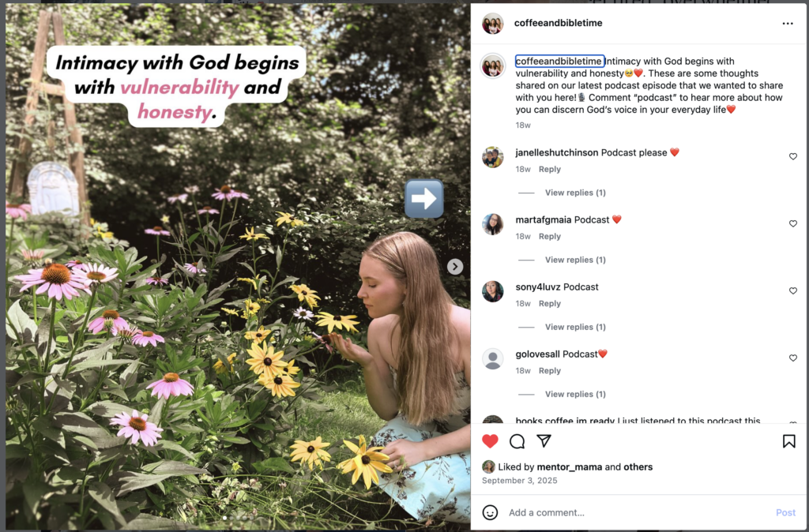Image resolution: width=809 pixels, height=532 pixels.
Task: Click Post to submit a comment
Action: tap(785, 512)
